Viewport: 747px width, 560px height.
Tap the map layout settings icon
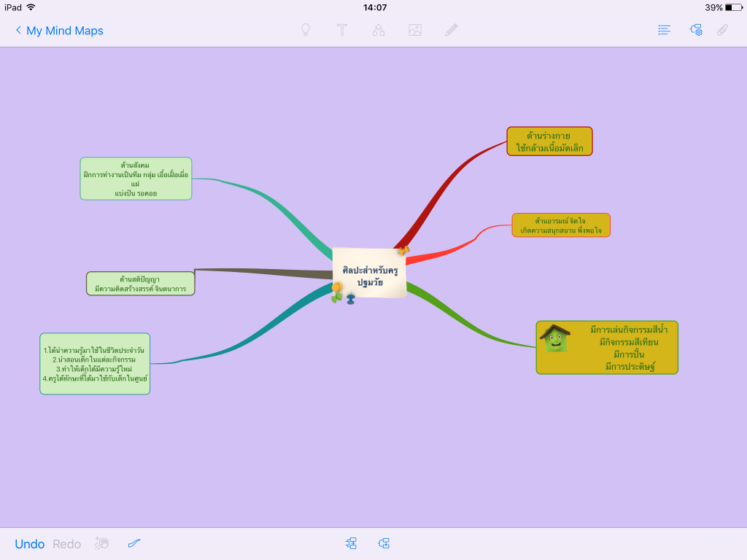click(x=696, y=30)
